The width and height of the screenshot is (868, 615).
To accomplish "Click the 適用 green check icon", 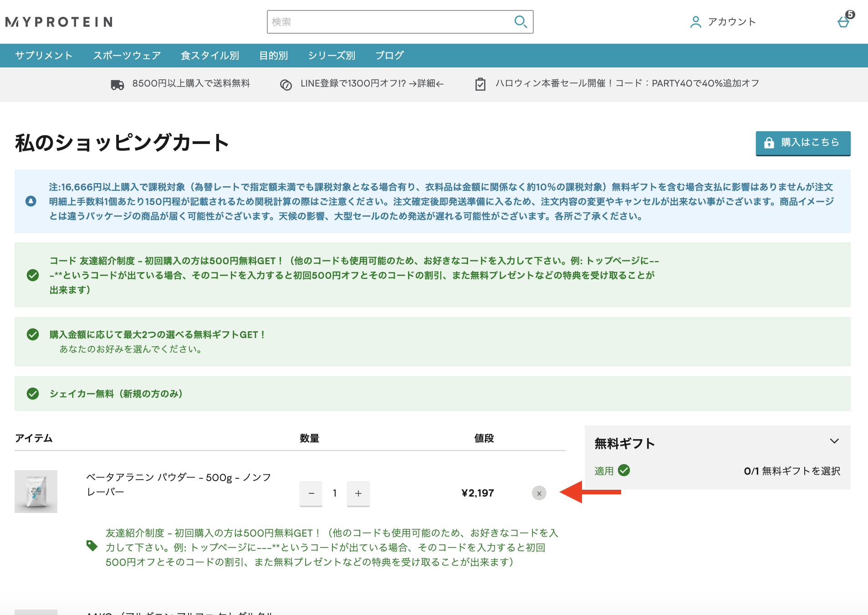I will coord(624,470).
